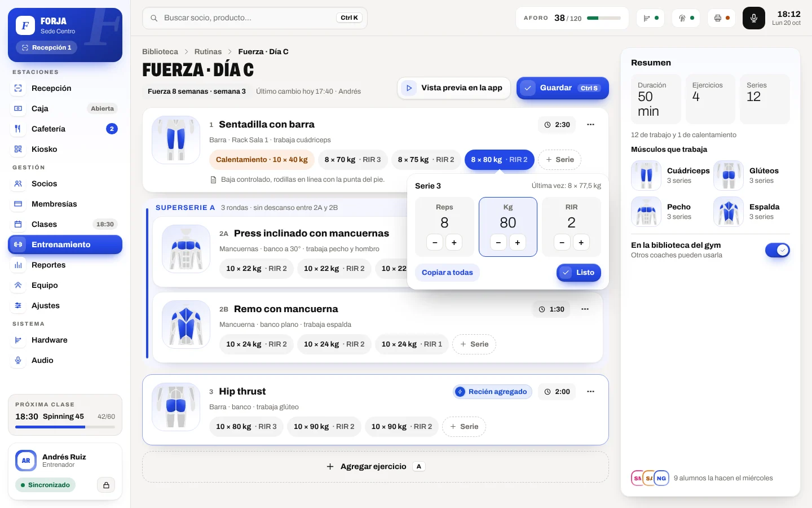Image resolution: width=812 pixels, height=508 pixels.
Task: Decrease RIR value with minus button
Action: pos(562,243)
